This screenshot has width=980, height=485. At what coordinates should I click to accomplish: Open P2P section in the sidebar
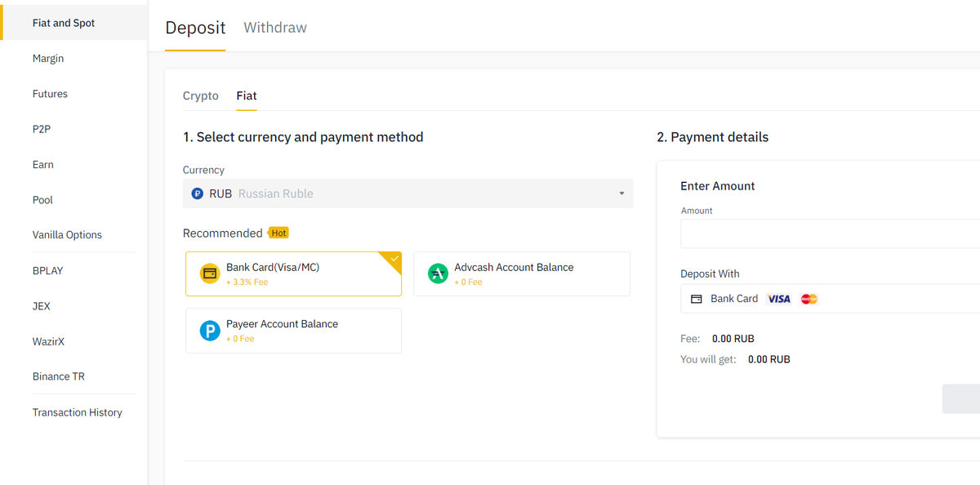pyautogui.click(x=42, y=129)
